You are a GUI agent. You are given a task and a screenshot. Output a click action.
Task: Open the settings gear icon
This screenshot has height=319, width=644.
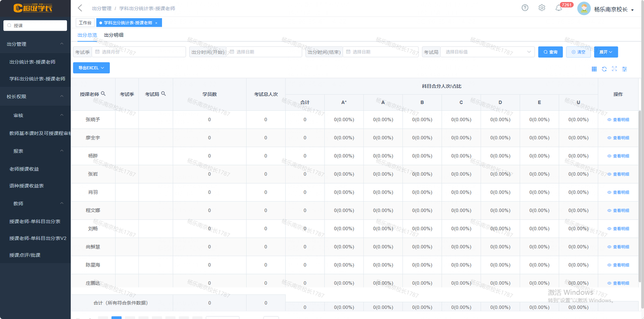click(x=542, y=8)
